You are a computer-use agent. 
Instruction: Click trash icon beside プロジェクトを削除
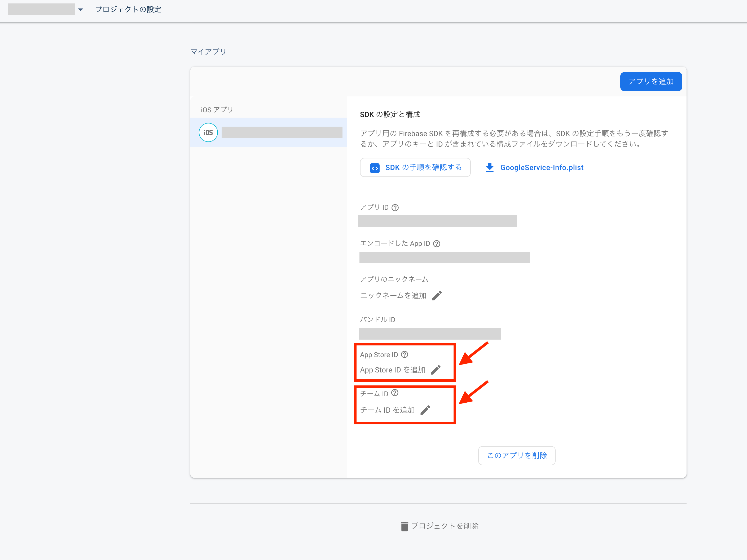click(x=404, y=526)
